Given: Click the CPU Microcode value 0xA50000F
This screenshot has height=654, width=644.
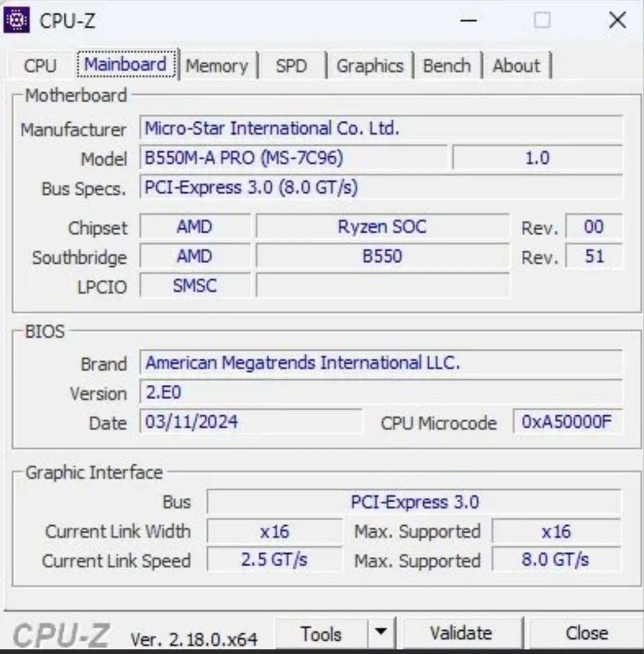Looking at the screenshot, I should pyautogui.click(x=567, y=422).
